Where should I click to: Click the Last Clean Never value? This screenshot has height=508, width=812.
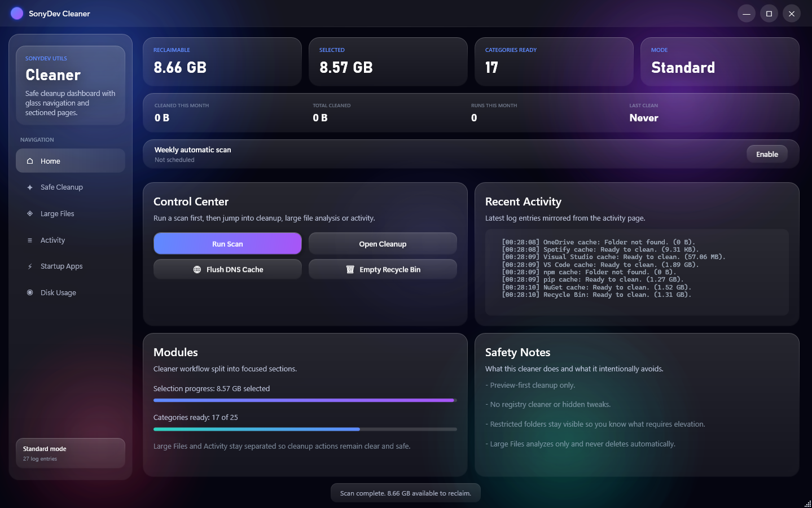click(644, 118)
